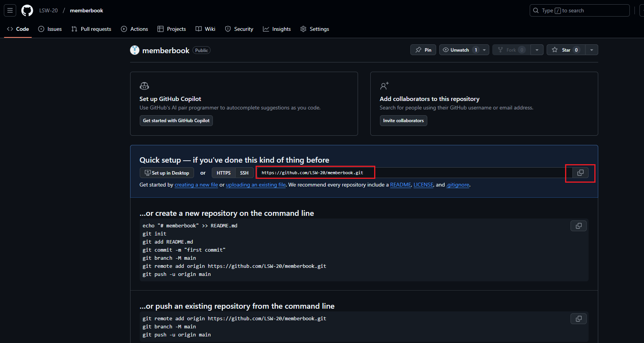Click Get started with GitHub Copilot
644x343 pixels.
[x=176, y=121]
